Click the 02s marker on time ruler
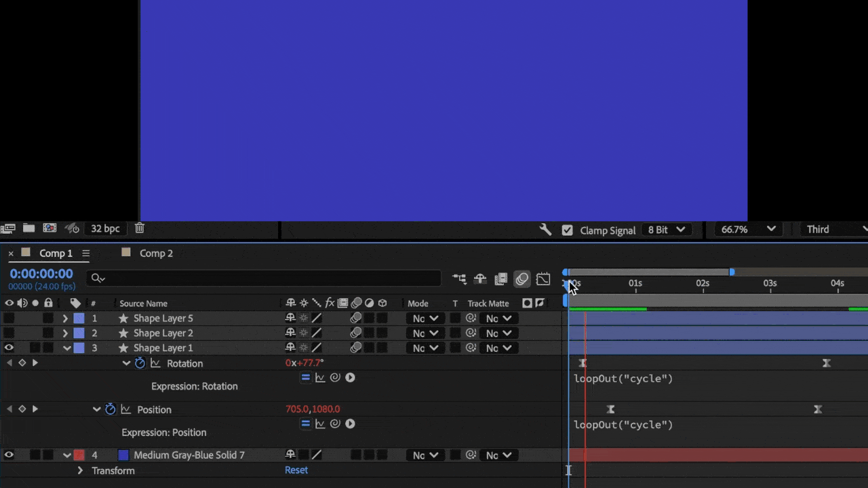 (703, 283)
